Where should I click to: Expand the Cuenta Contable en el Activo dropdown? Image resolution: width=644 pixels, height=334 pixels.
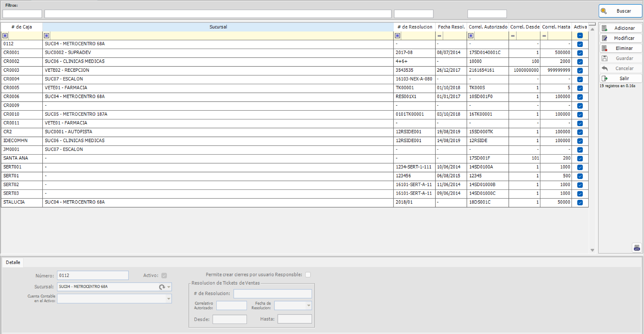[169, 298]
